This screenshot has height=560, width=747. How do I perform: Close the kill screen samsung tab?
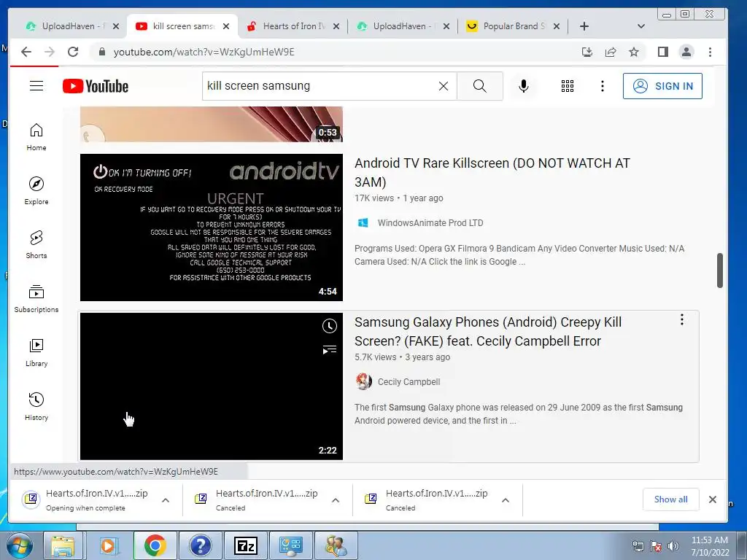[226, 27]
